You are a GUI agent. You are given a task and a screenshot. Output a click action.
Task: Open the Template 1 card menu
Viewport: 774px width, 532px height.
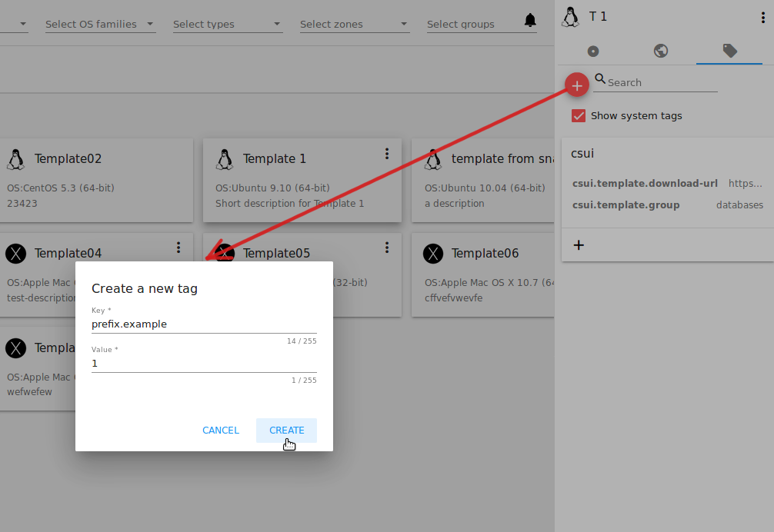pyautogui.click(x=387, y=154)
